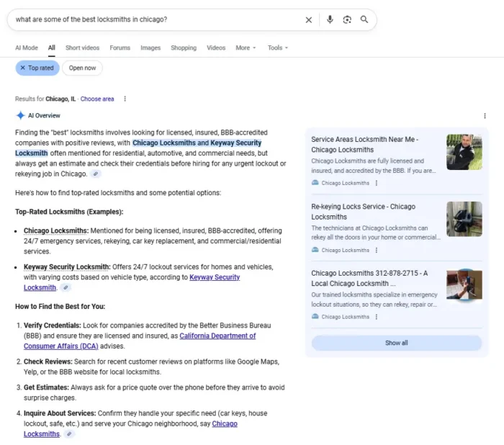Open options beside Choose area
The width and height of the screenshot is (504, 445).
(x=125, y=99)
